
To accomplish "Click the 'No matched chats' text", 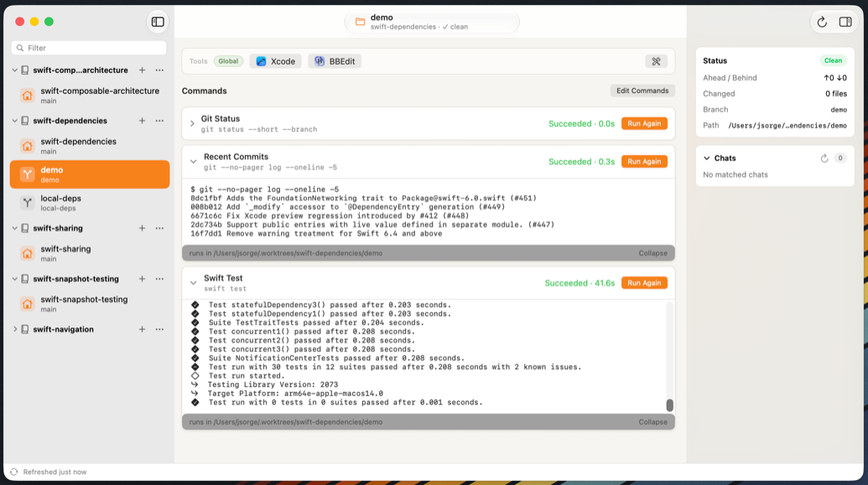I will [735, 175].
